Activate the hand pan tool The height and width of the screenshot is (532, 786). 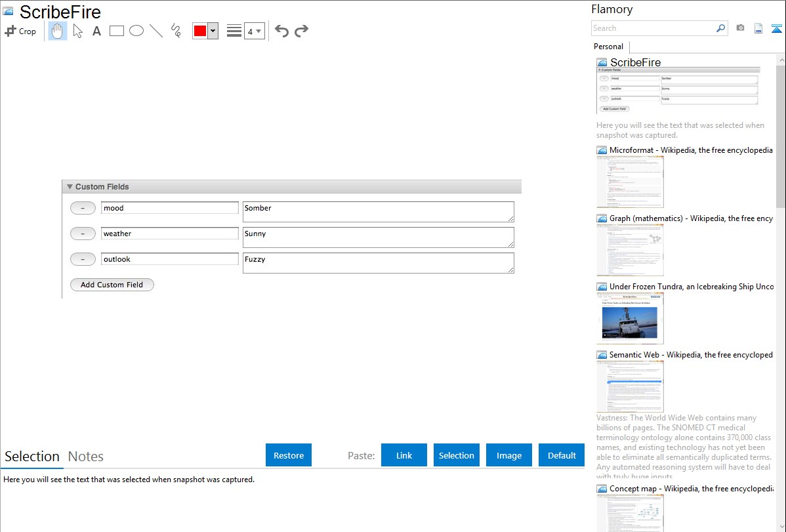tap(58, 31)
